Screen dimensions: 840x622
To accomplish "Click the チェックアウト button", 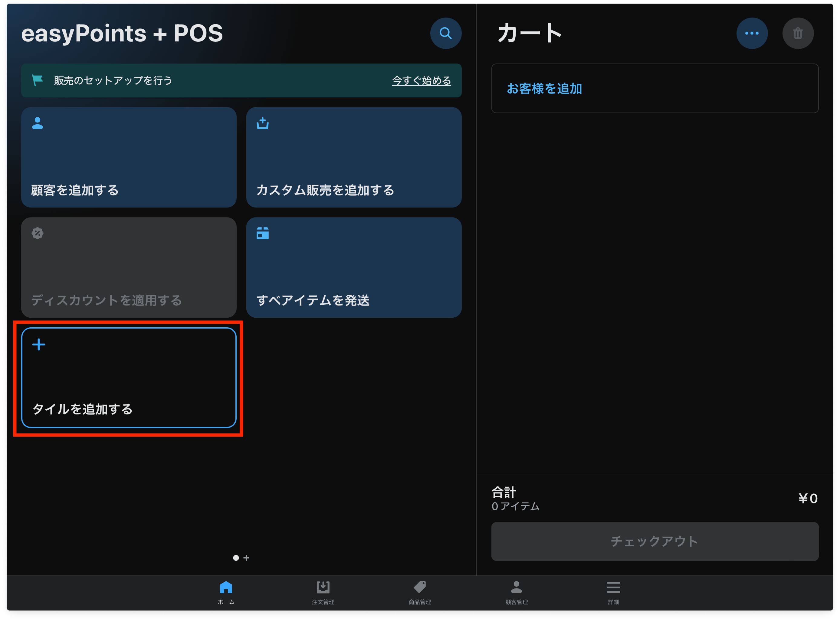I will (x=655, y=542).
